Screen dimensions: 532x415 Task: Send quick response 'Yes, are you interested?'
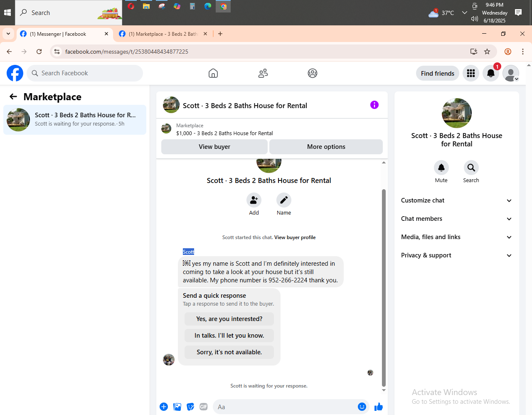229,319
